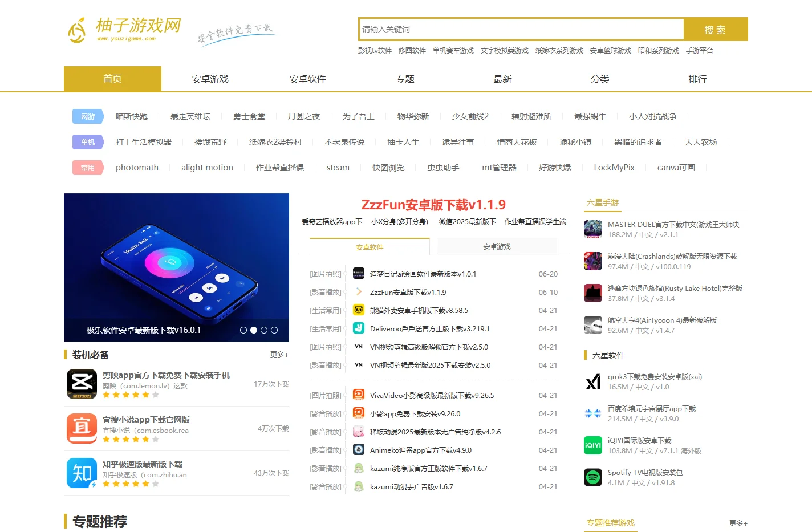Viewport: 812px width, 532px height.
Task: Focus the 请输入关键词 search field
Action: tap(521, 29)
